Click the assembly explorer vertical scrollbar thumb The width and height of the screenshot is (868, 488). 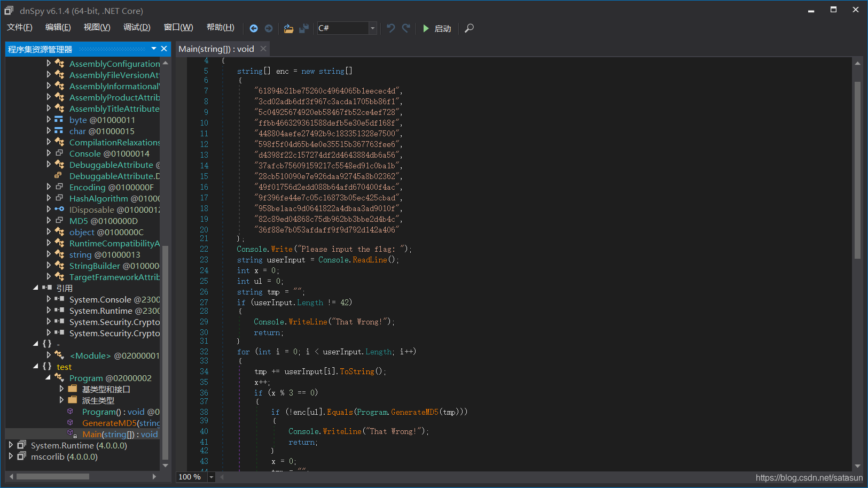[x=165, y=352]
